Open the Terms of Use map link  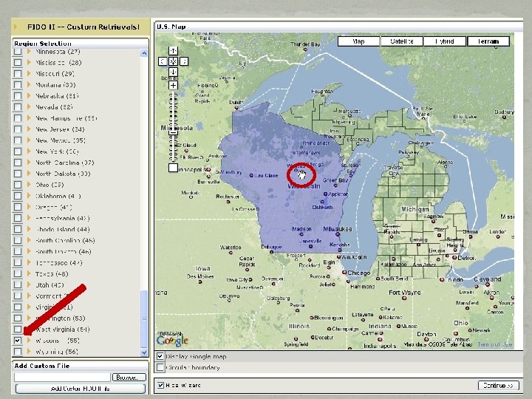tap(495, 345)
